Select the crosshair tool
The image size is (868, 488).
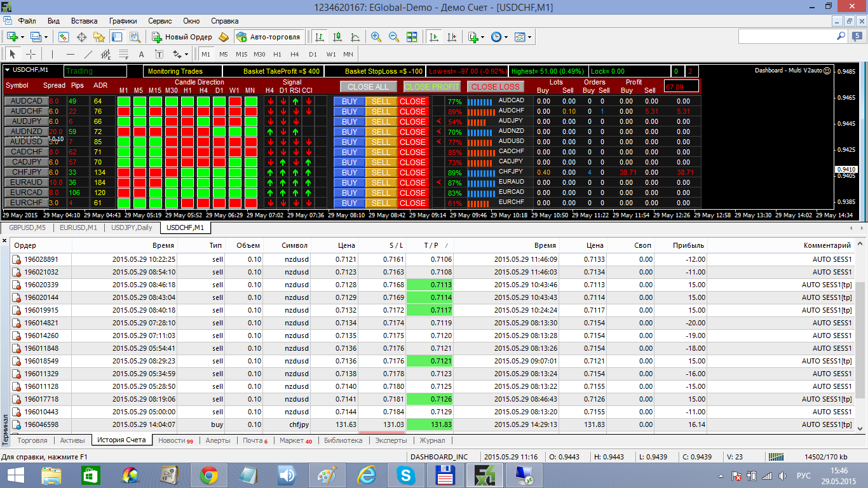[x=31, y=54]
